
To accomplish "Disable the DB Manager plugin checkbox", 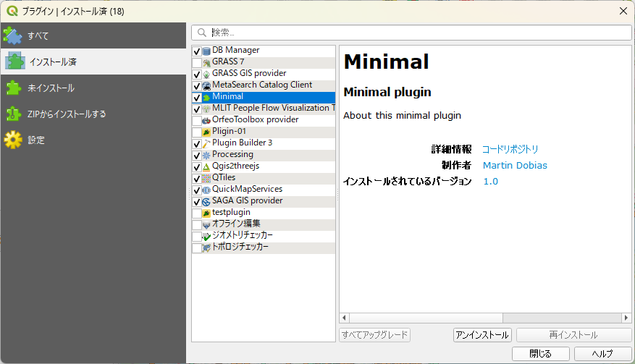I will point(197,51).
